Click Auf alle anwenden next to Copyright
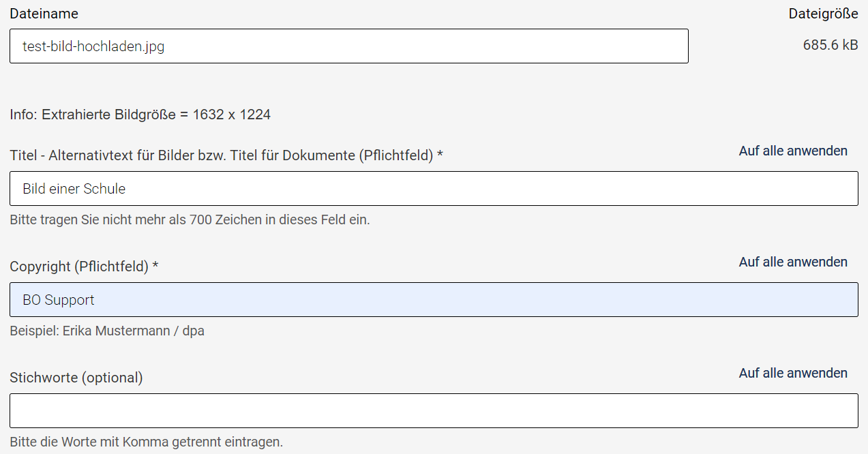 pos(792,262)
